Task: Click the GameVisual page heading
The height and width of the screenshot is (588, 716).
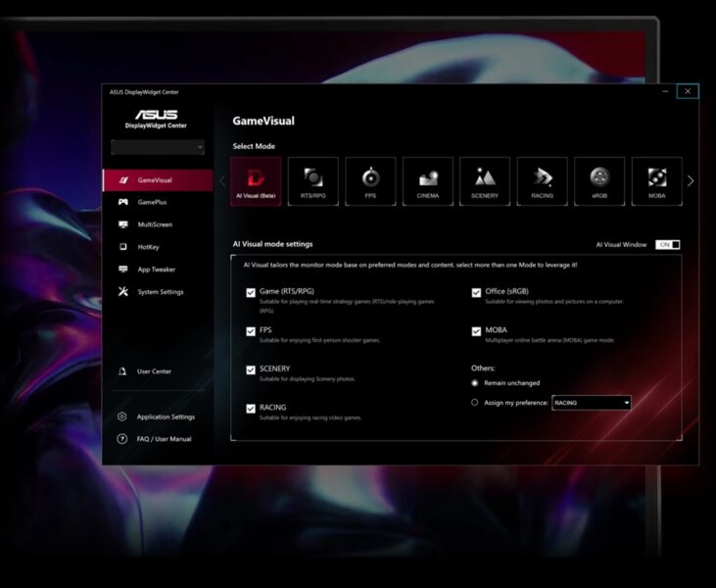Action: coord(263,122)
